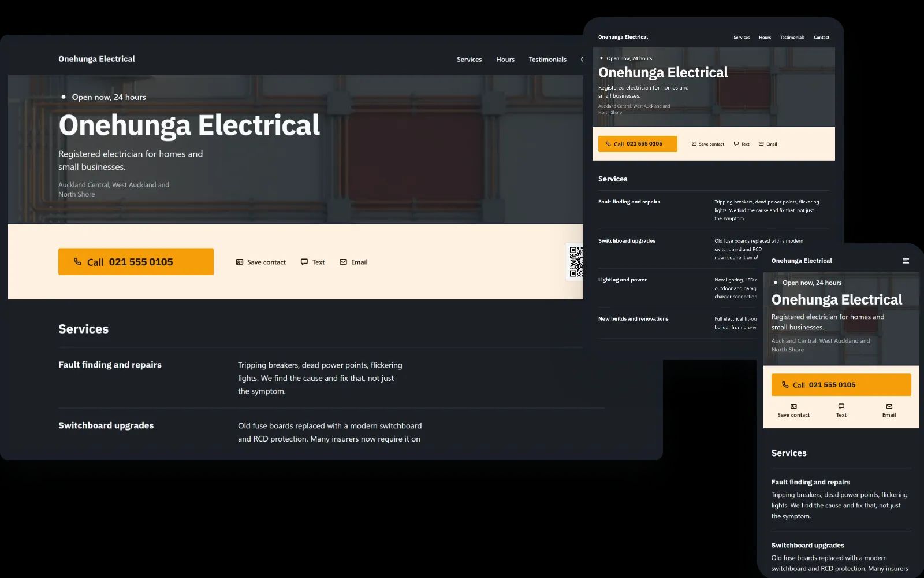This screenshot has height=578, width=924.
Task: Click "Fault finding and repairs" in the tablet view
Action: coord(629,202)
